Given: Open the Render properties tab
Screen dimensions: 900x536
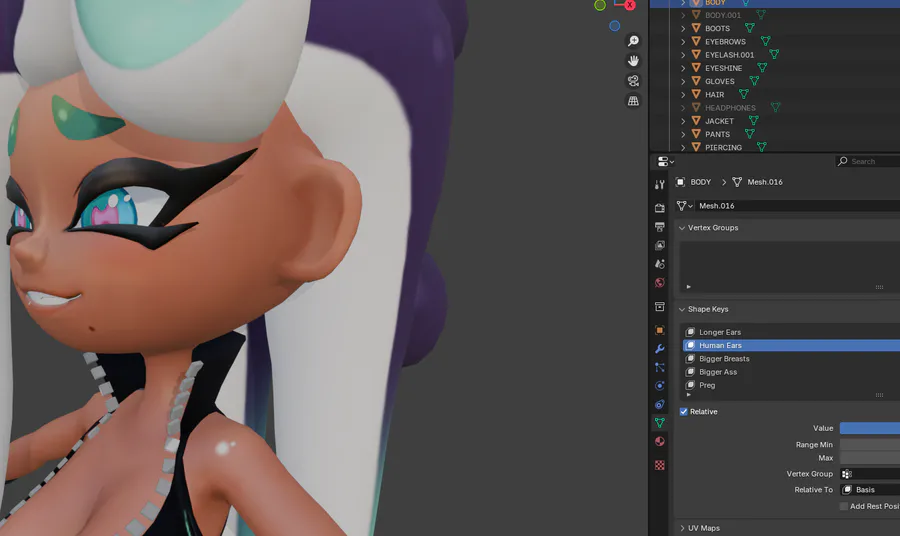Looking at the screenshot, I should point(660,208).
